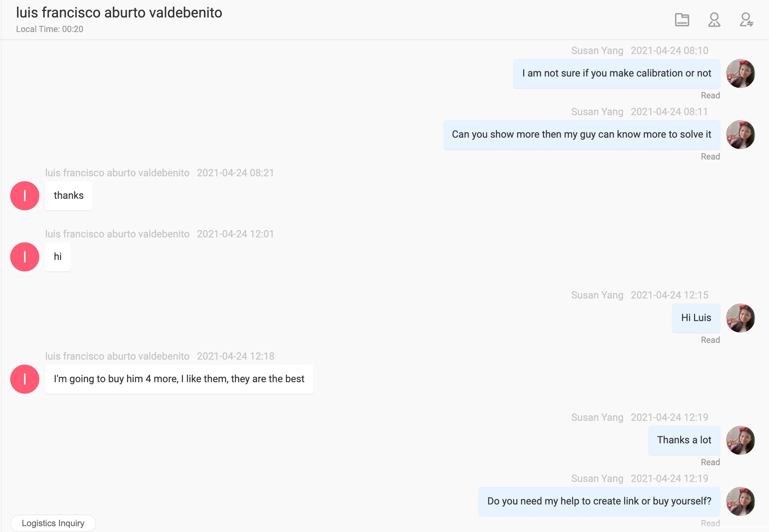The height and width of the screenshot is (532, 769).
Task: Click the red avatar beside 'thanks' message
Action: [25, 196]
